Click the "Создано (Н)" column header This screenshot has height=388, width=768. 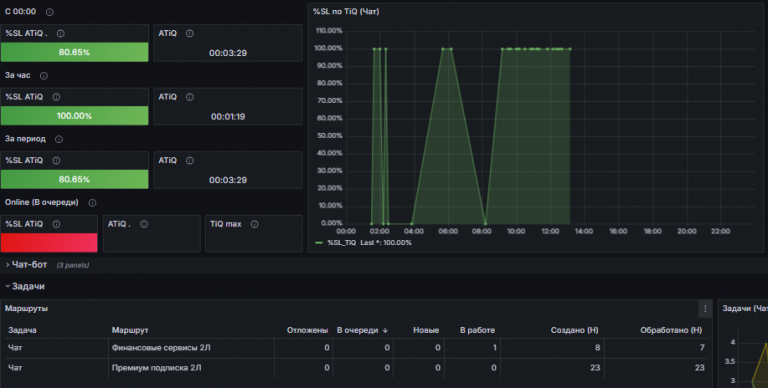pyautogui.click(x=575, y=330)
